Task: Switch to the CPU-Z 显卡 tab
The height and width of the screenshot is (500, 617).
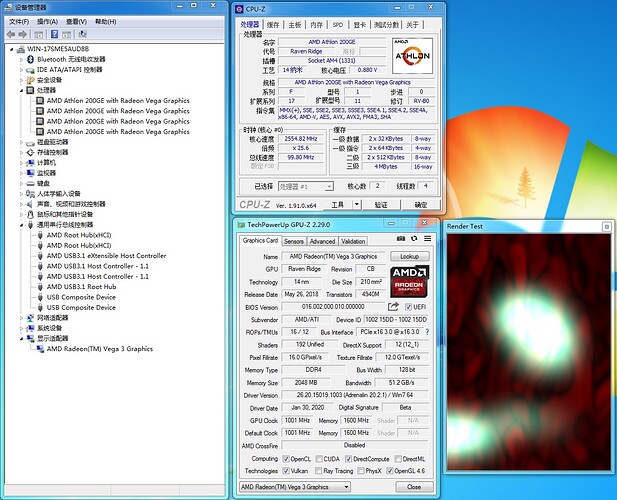Action: tap(360, 25)
